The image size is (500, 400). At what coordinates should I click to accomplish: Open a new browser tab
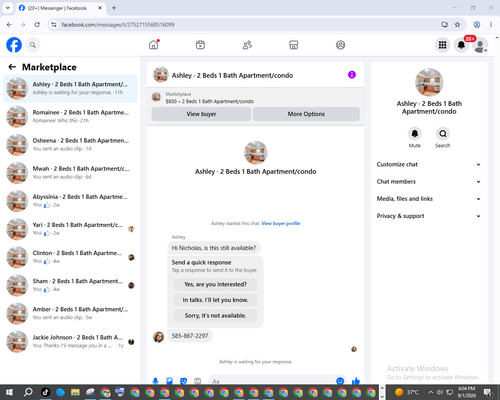coord(114,8)
